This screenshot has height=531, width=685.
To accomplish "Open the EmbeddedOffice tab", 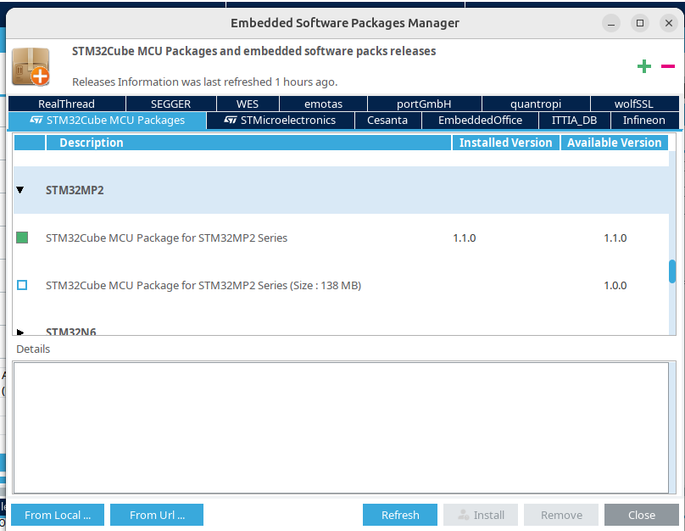I will coord(480,120).
